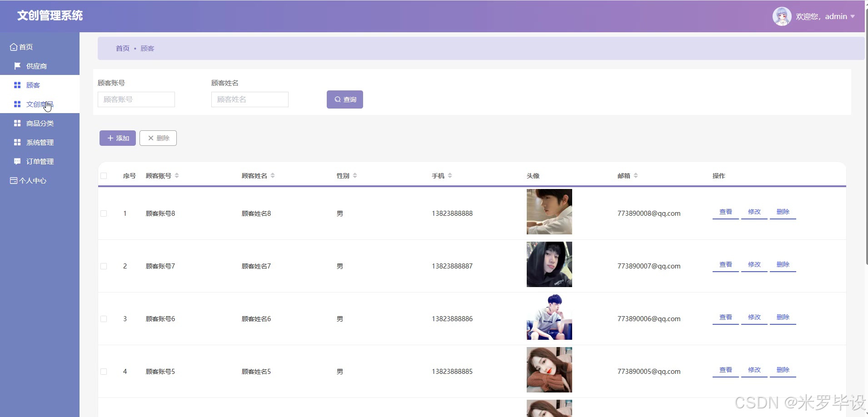Click 修改 for 顾客账号7
The height and width of the screenshot is (417, 868).
[x=754, y=265]
